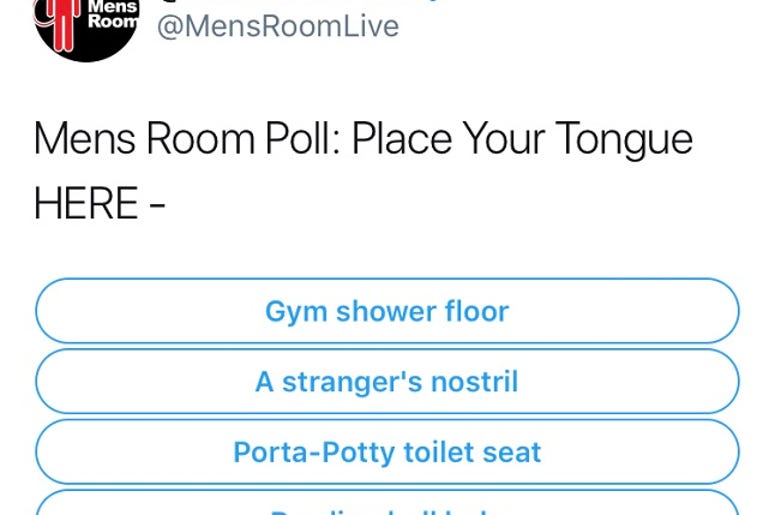The width and height of the screenshot is (775, 515).
Task: Vote for Porta-Potty toilet seat
Action: click(388, 451)
